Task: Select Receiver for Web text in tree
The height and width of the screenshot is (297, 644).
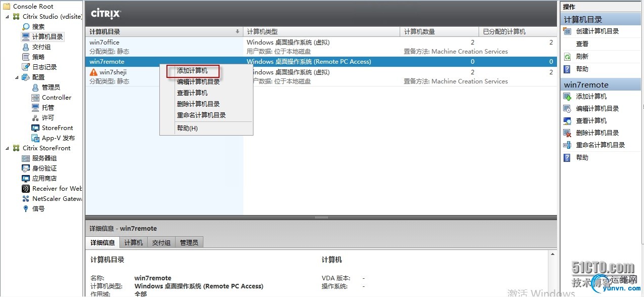Action: 57,188
